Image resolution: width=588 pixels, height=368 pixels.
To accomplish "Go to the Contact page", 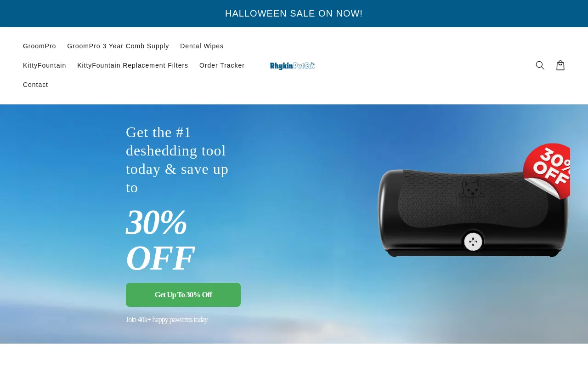I will tap(35, 85).
